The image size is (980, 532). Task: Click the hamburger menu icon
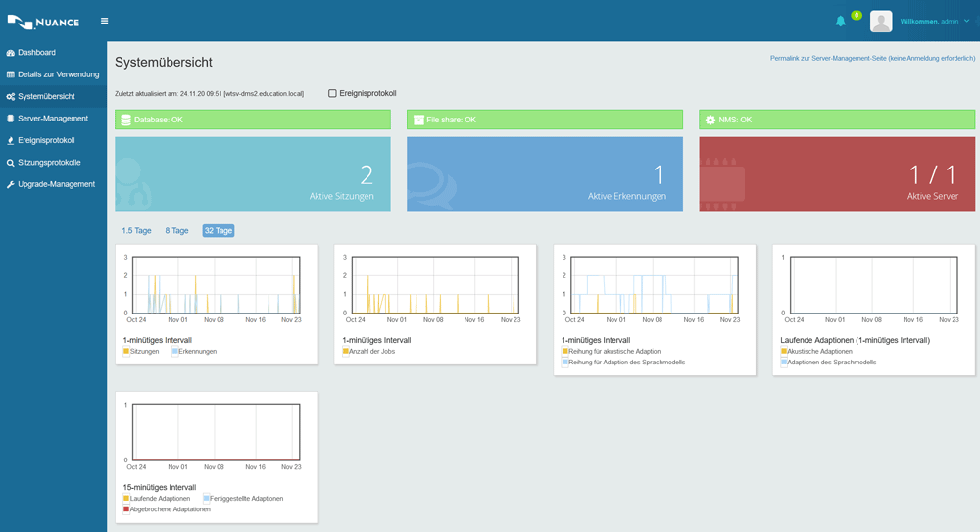coord(105,21)
